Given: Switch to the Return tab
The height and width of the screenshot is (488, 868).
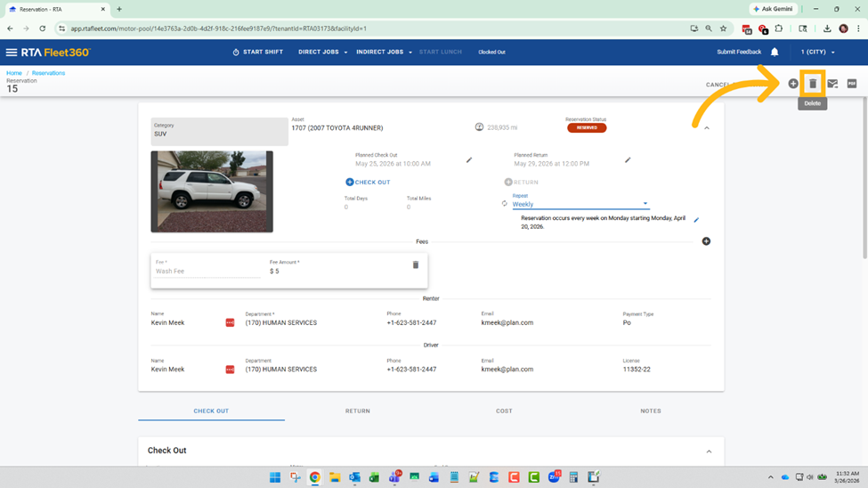Looking at the screenshot, I should [358, 411].
